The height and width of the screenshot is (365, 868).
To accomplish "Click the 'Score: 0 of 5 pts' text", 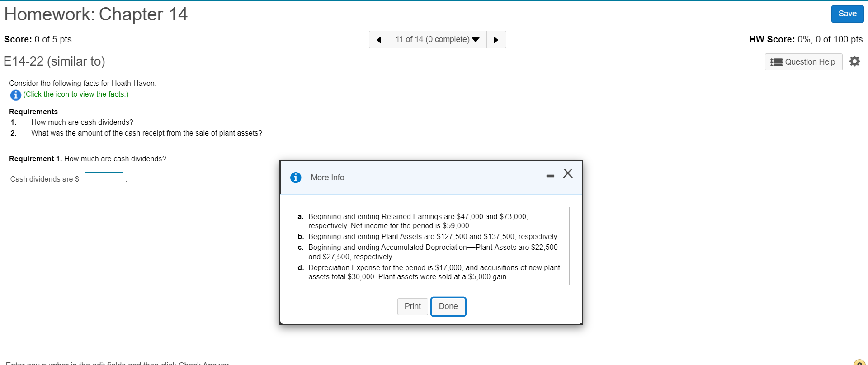I will [38, 40].
